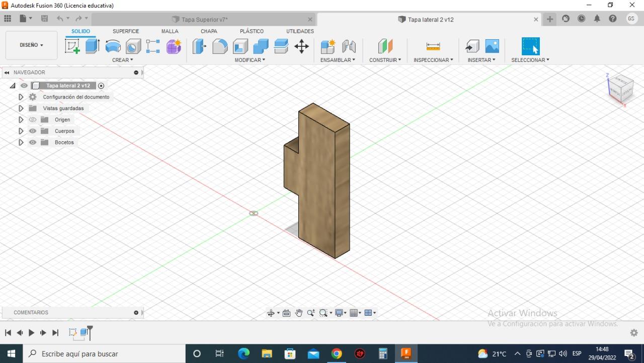Expand the Vistas guardadas node

tap(21, 108)
